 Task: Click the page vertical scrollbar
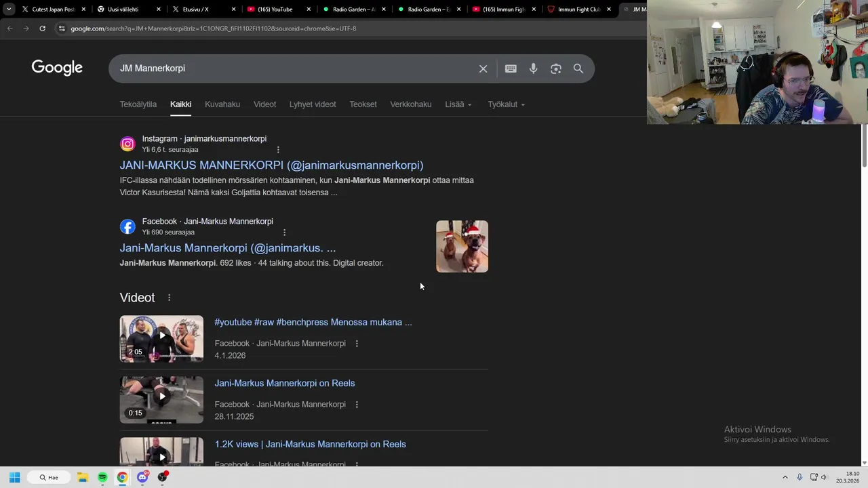864,146
